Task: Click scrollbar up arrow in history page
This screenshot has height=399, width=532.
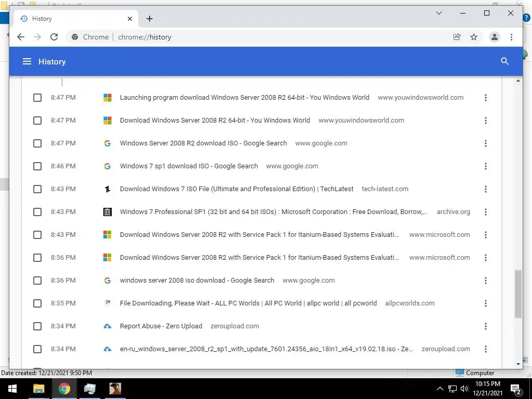Action: tap(518, 81)
